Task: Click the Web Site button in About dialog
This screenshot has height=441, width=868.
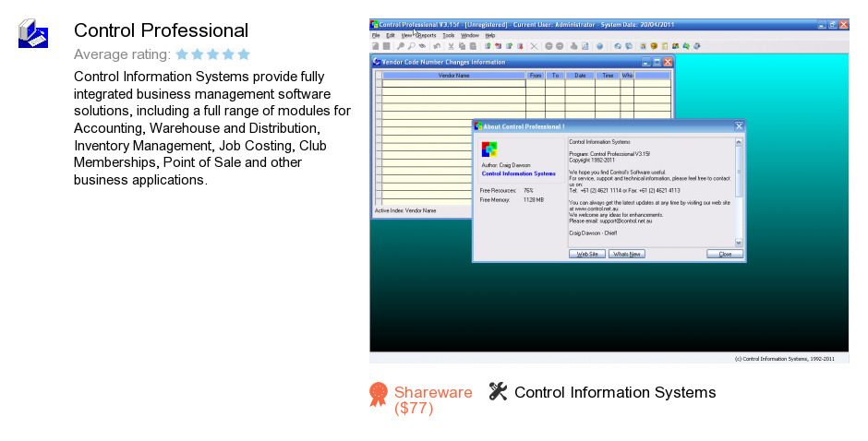Action: (x=586, y=254)
